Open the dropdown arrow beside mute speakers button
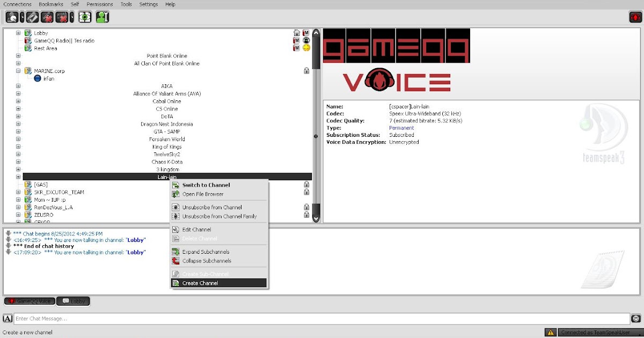The width and height of the screenshot is (644, 338). 71,17
